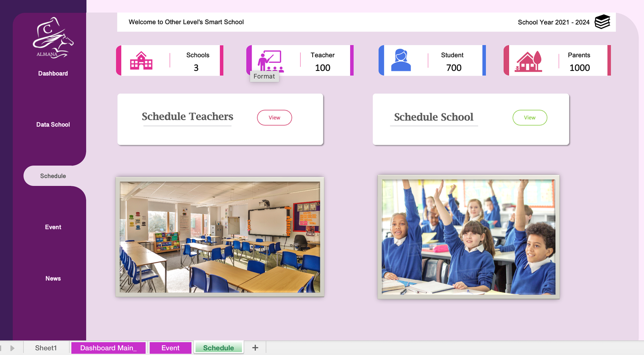The height and width of the screenshot is (355, 644).
Task: View the Schedule School page
Action: point(530,118)
